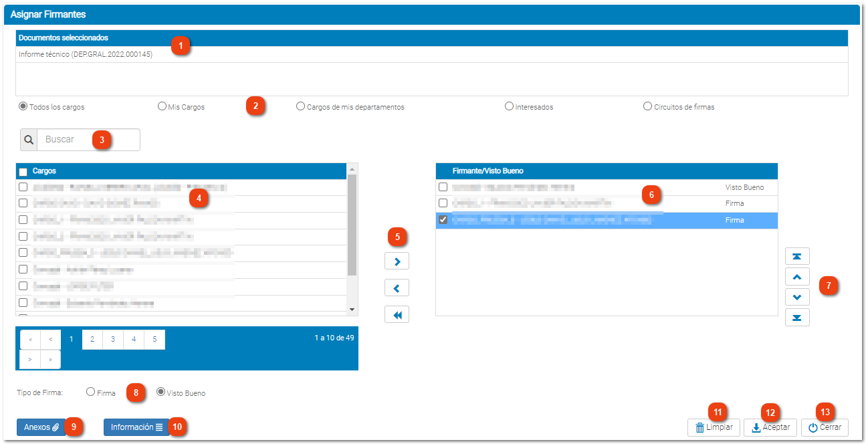
Task: Go to previous page with < button
Action: click(x=51, y=340)
